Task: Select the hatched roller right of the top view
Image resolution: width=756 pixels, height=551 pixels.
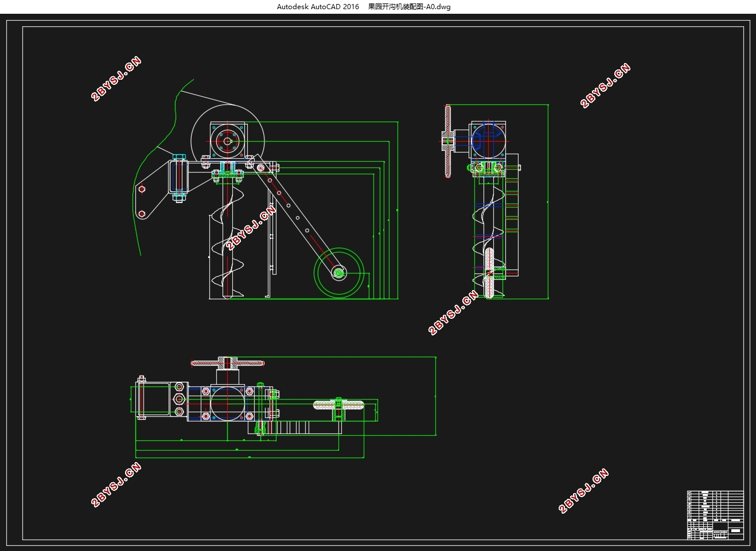Action: tap(338, 405)
